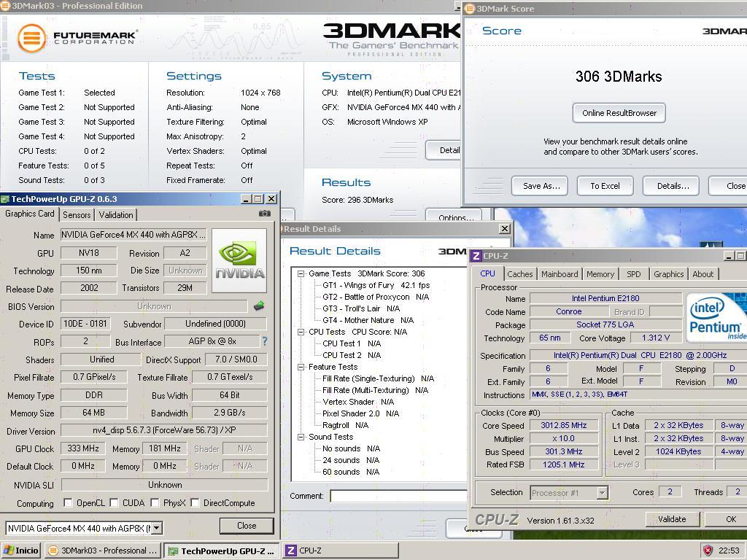The image size is (747, 560).
Task: Click the GPU-Z screenshot camera icon
Action: [x=264, y=214]
